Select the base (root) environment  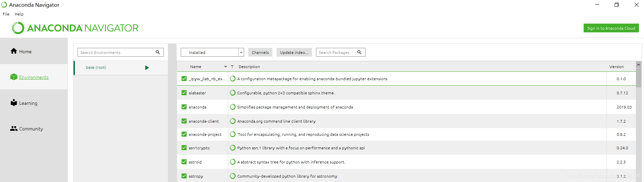pyautogui.click(x=121, y=68)
